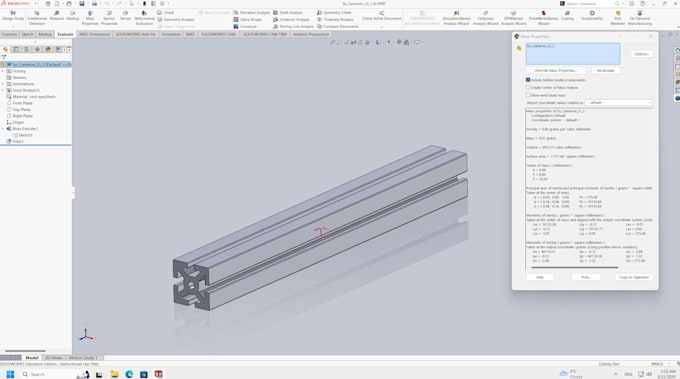
Task: Enable Show weld bead mass checkbox
Action: (x=528, y=95)
